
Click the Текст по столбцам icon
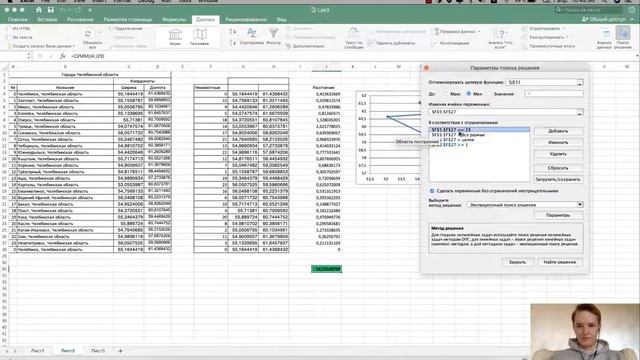click(353, 33)
